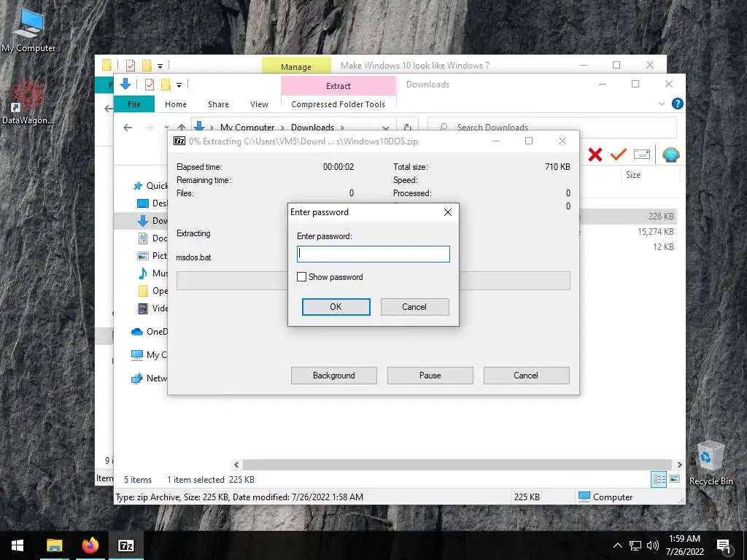The height and width of the screenshot is (560, 747).
Task: Click the volume icon in system tray
Action: pos(653,545)
